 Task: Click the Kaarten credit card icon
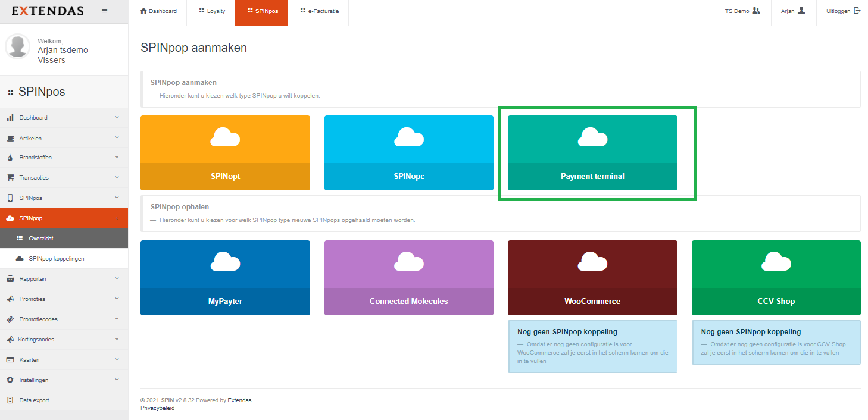coord(10,359)
